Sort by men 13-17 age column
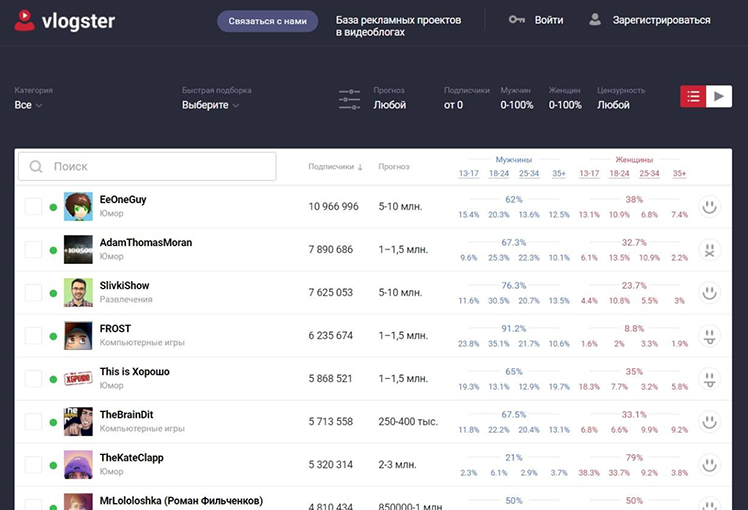This screenshot has height=510, width=748. pos(468,174)
